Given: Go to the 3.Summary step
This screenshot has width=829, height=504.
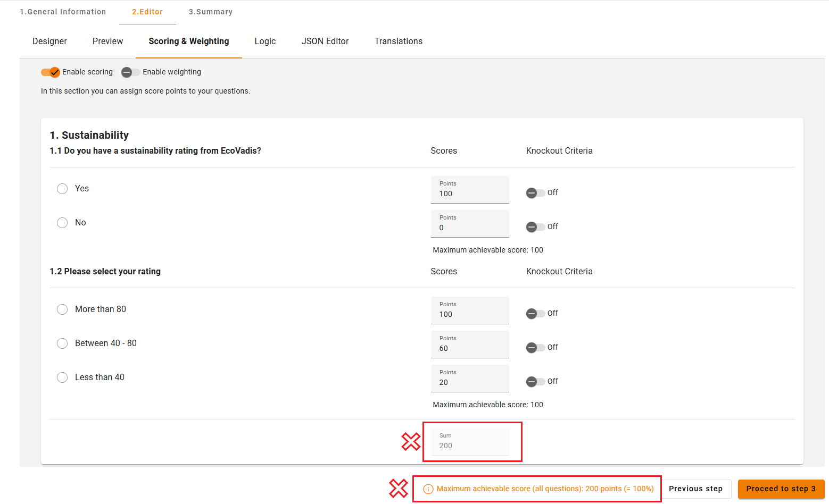Looking at the screenshot, I should pyautogui.click(x=210, y=12).
